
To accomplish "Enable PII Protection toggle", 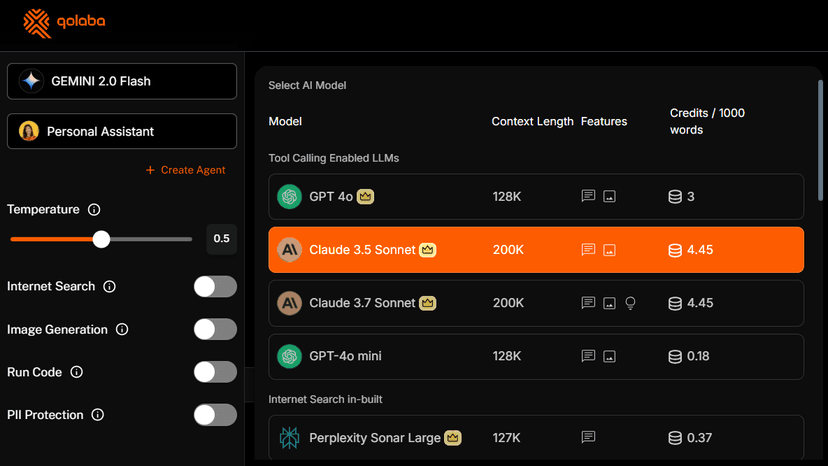I will [215, 415].
